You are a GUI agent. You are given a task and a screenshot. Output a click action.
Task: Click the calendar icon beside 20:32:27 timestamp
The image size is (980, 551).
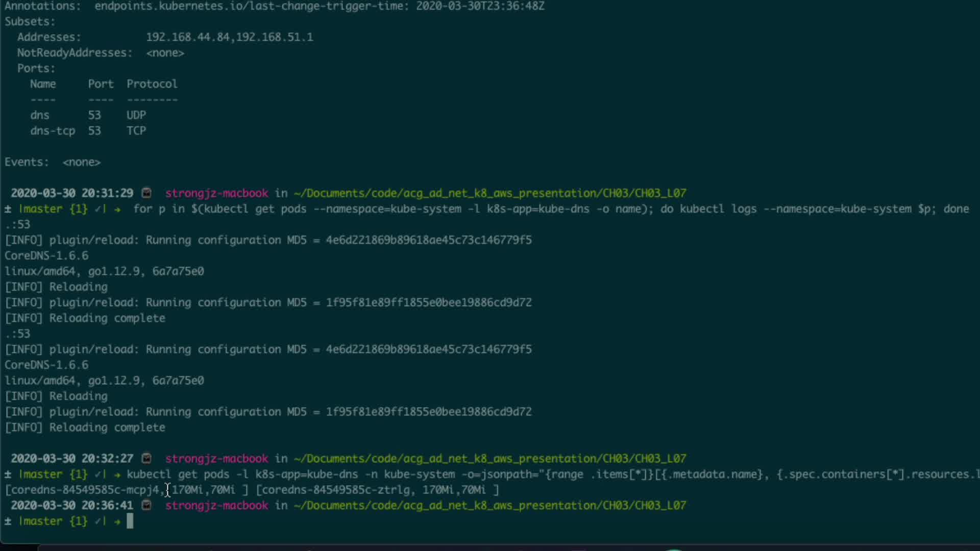coord(146,458)
